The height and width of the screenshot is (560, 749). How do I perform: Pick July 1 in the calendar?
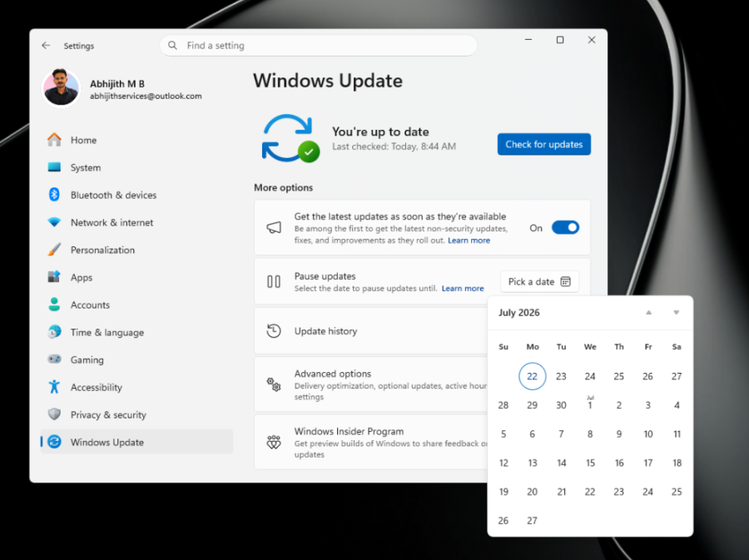point(590,405)
